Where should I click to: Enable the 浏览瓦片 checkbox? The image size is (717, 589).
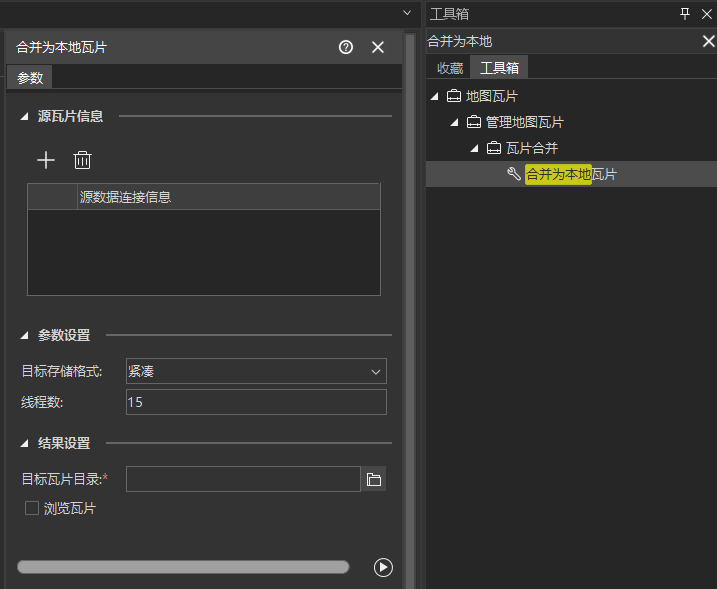(x=32, y=508)
